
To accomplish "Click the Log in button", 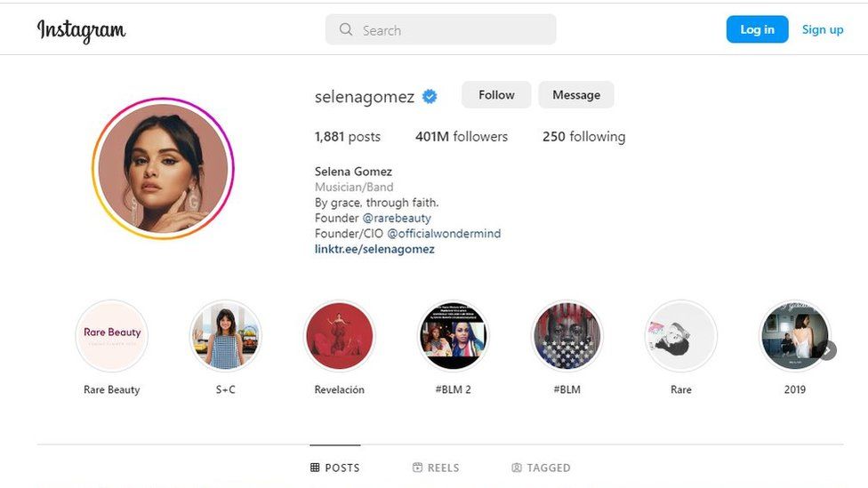I will [x=757, y=29].
